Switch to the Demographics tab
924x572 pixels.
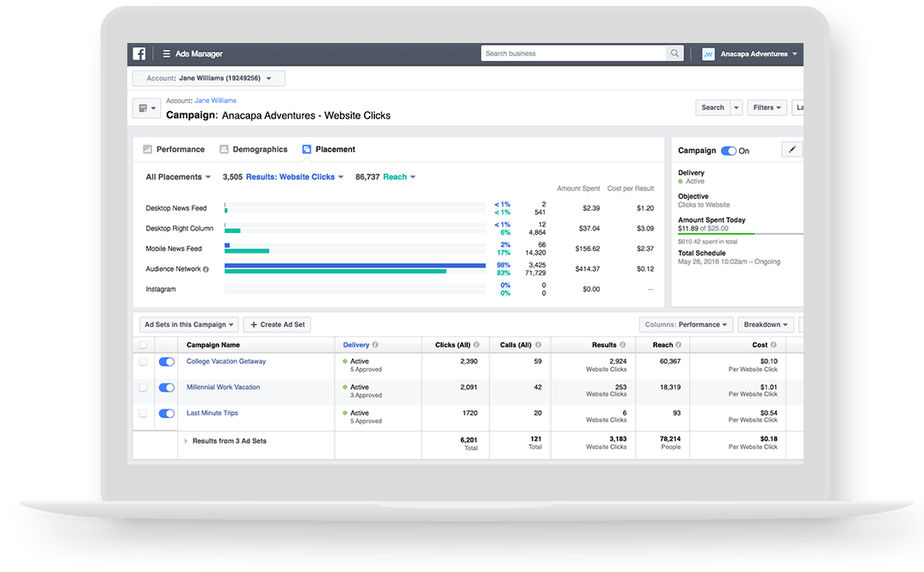click(253, 150)
